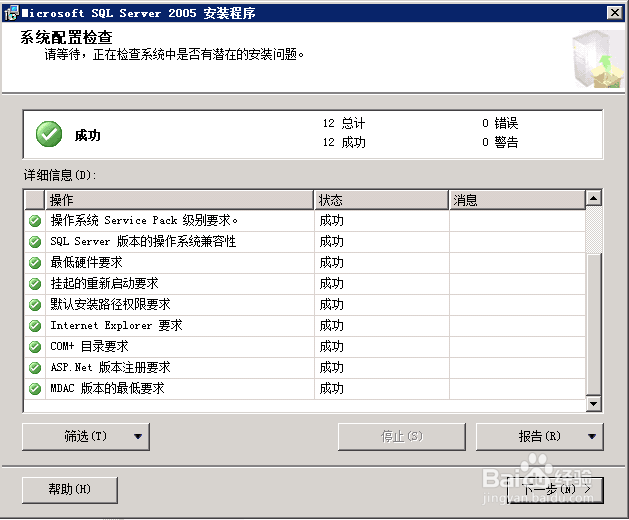Click the 详细信息(D) label

click(x=60, y=175)
